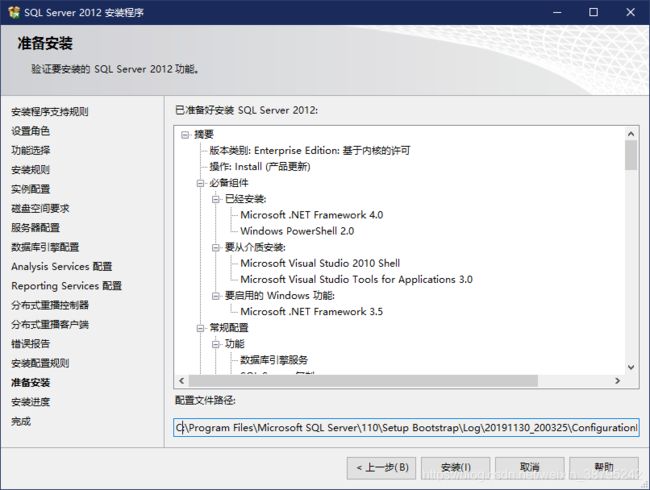Screen dimensions: 650x490
Task: Click the configuration file path field
Action: [406, 427]
